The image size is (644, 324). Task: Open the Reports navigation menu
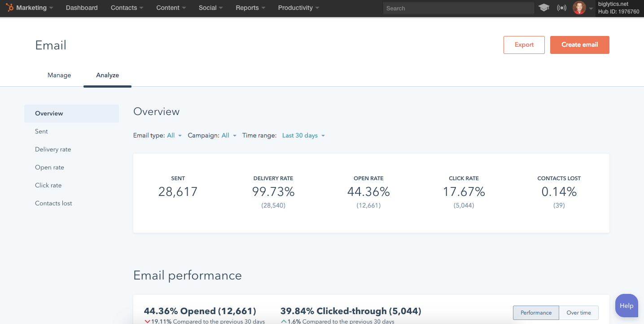250,8
